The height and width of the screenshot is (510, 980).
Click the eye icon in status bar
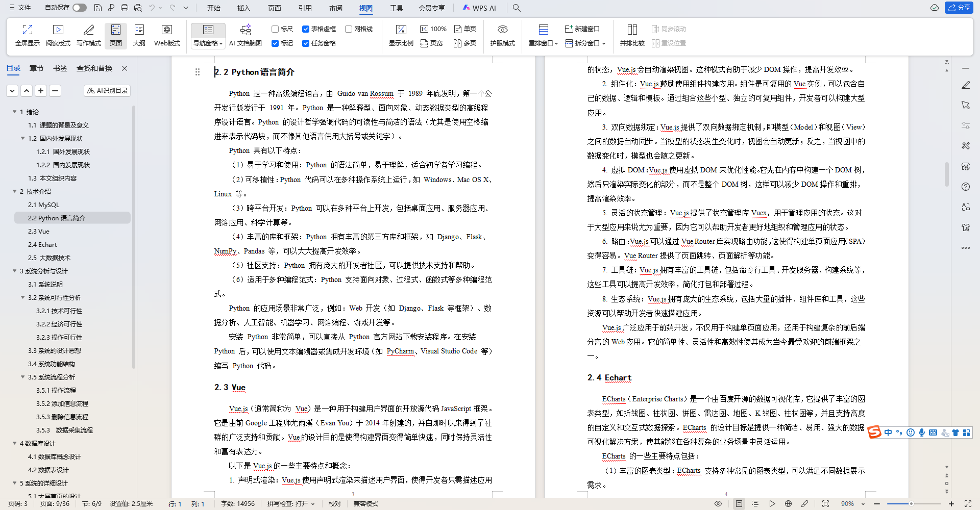718,504
